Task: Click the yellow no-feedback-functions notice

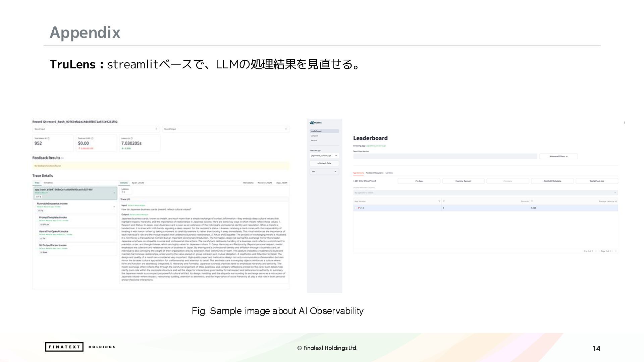Action: click(161, 166)
